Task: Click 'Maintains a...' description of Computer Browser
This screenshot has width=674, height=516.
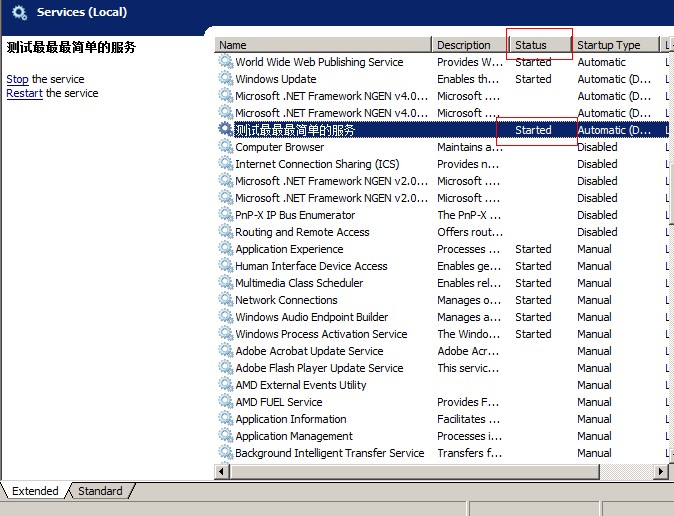Action: pos(470,147)
